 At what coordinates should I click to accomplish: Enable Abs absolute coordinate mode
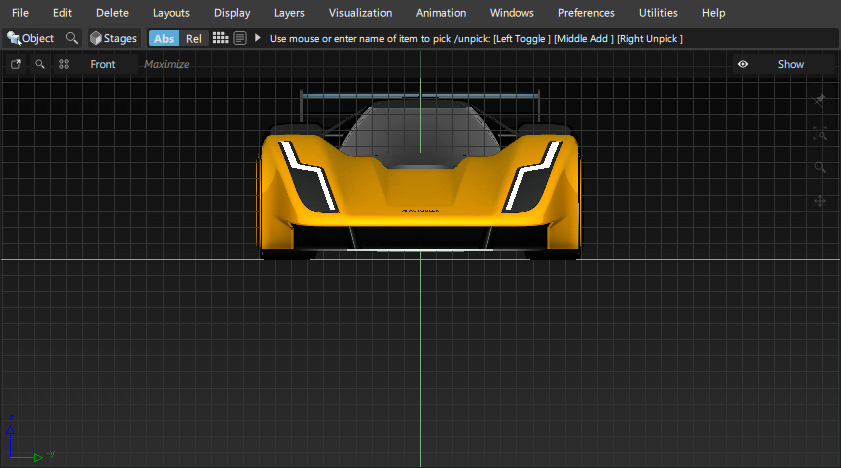click(x=164, y=38)
